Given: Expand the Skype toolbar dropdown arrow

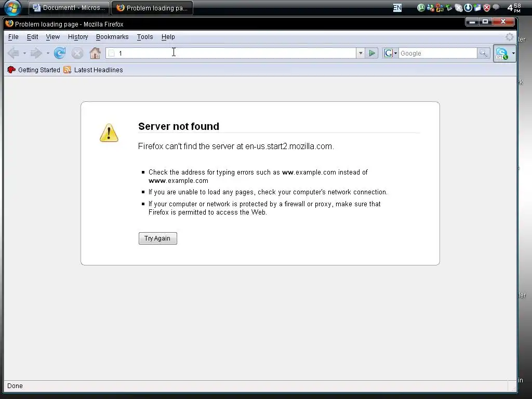Looking at the screenshot, I should [513, 54].
